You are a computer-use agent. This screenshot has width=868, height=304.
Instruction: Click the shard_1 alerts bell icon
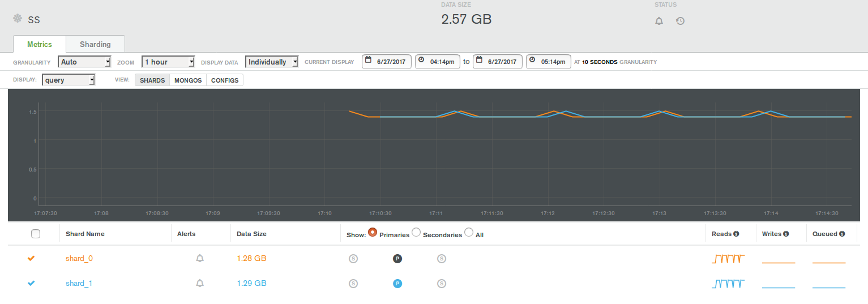tap(200, 284)
